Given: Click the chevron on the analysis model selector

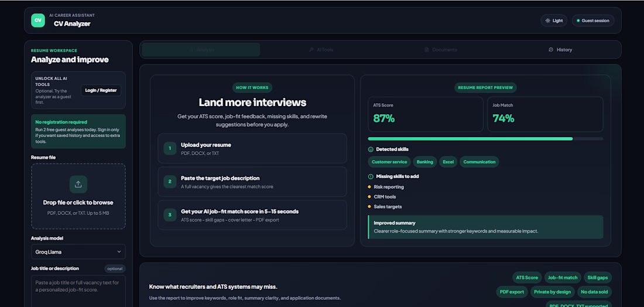Looking at the screenshot, I should [x=119, y=251].
